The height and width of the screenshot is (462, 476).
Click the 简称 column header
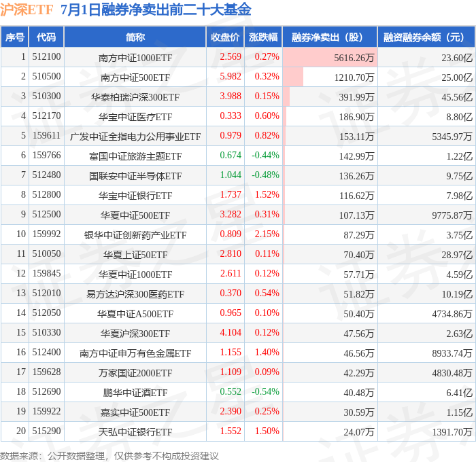(x=135, y=37)
